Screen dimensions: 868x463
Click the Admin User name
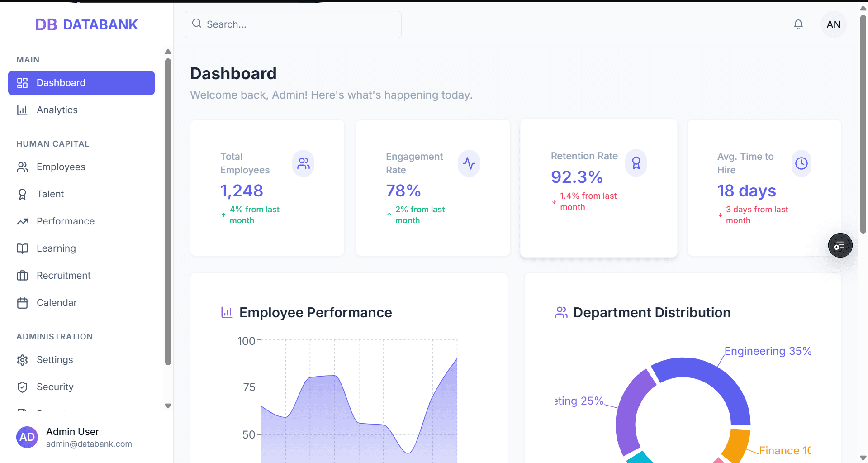pos(72,432)
